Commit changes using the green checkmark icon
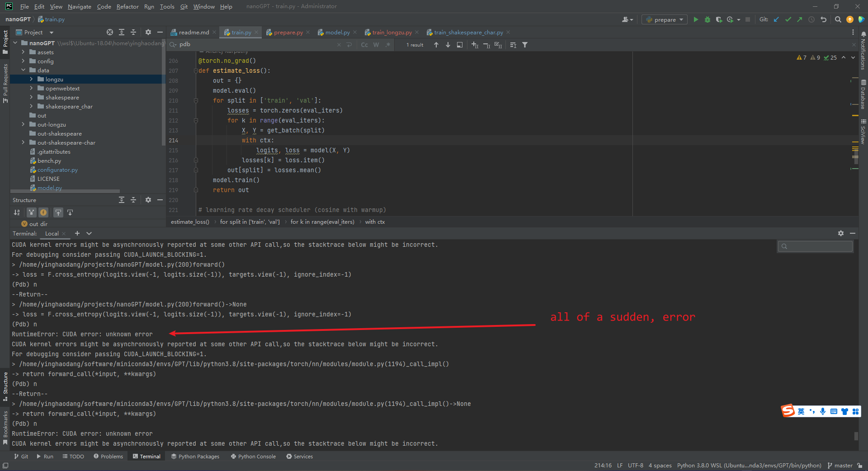The image size is (868, 471). (788, 19)
